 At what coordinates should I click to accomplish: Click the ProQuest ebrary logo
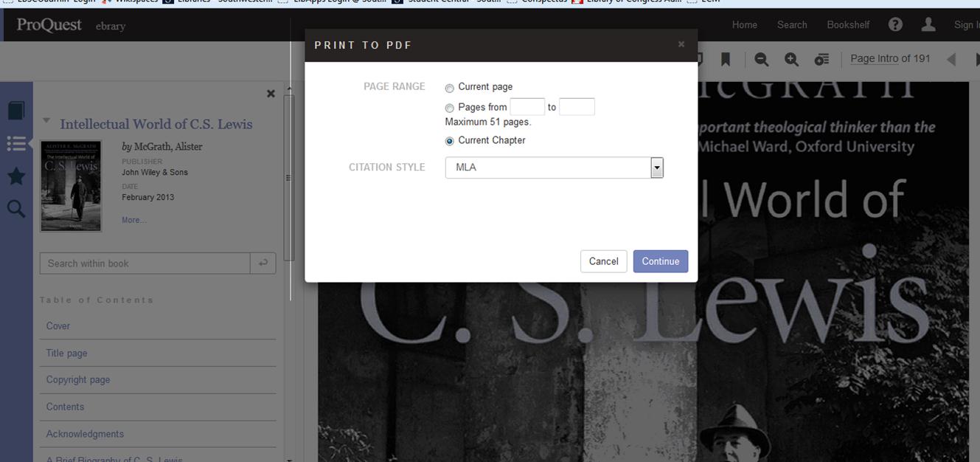coord(72,25)
